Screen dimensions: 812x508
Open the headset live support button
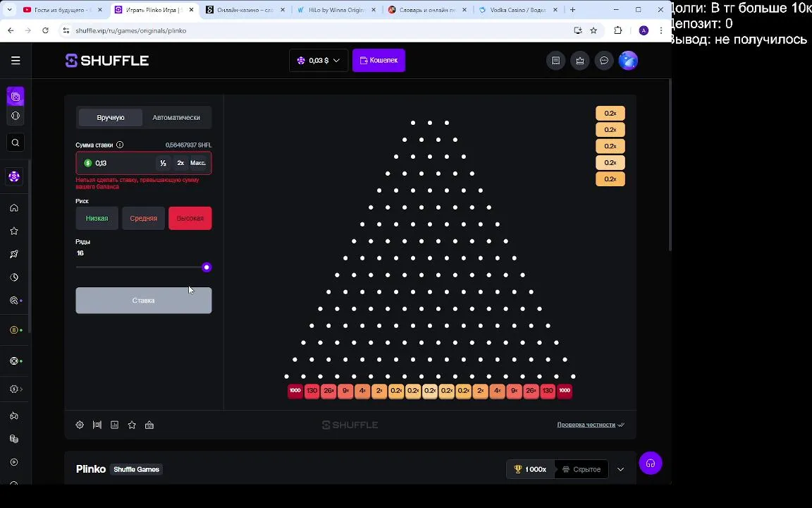(651, 464)
